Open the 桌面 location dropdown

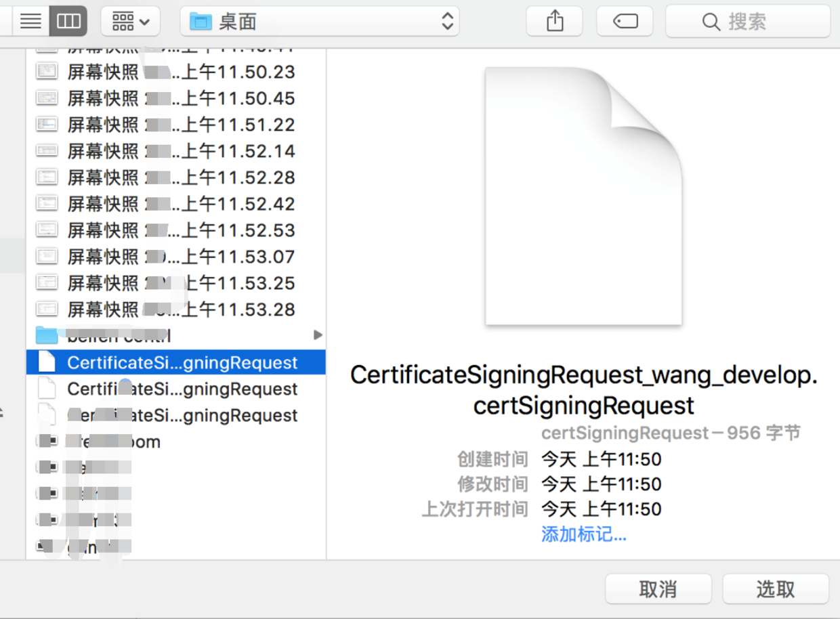pyautogui.click(x=446, y=21)
